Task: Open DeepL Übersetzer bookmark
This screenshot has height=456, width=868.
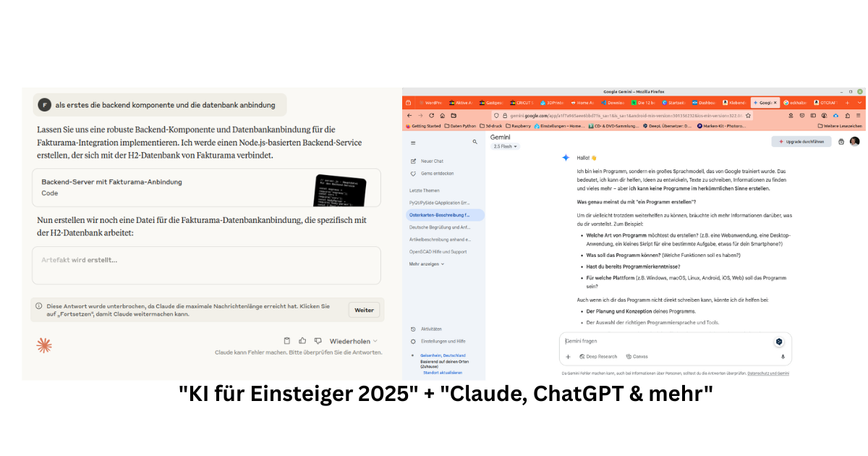Action: [668, 126]
